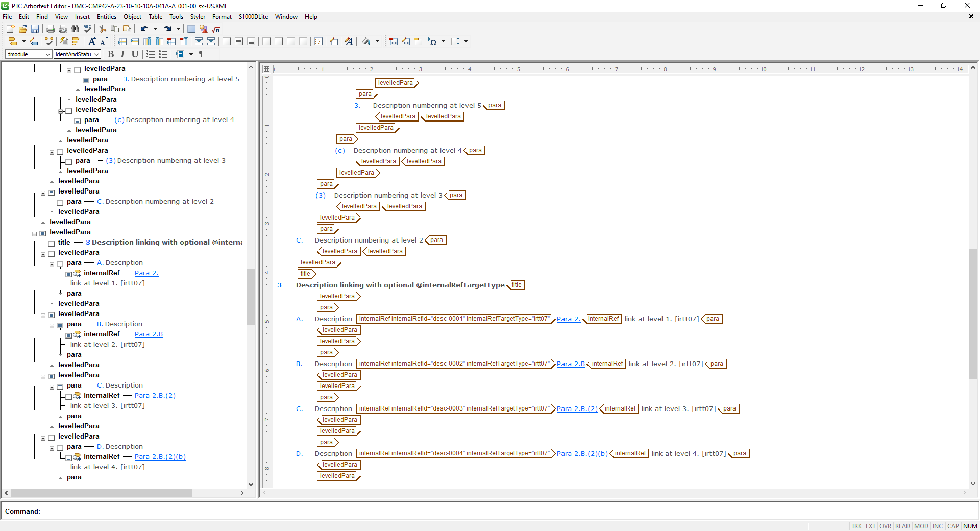Insert an equation with the √n icon
Image resolution: width=980 pixels, height=531 pixels.
(x=216, y=29)
